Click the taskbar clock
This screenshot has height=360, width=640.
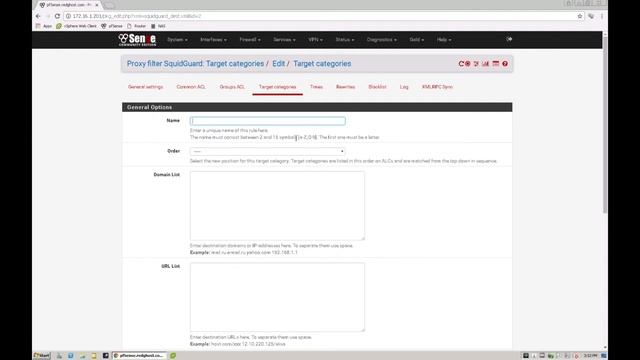point(590,356)
